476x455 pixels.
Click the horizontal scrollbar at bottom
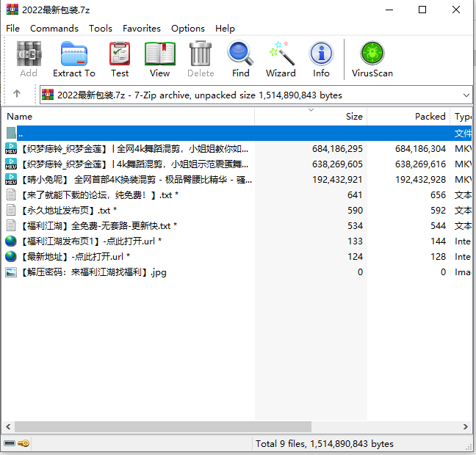pos(220,426)
